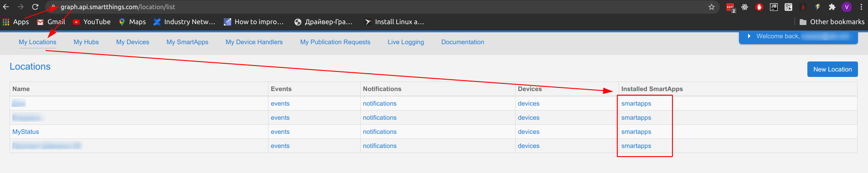Select the My Locations nav item
The height and width of the screenshot is (173, 868).
pyautogui.click(x=37, y=42)
